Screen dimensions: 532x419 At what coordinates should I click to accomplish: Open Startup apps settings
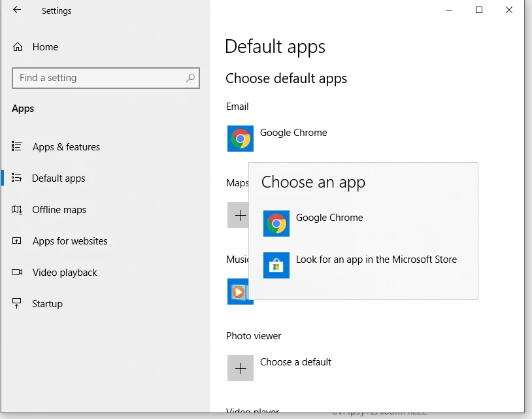pos(47,304)
